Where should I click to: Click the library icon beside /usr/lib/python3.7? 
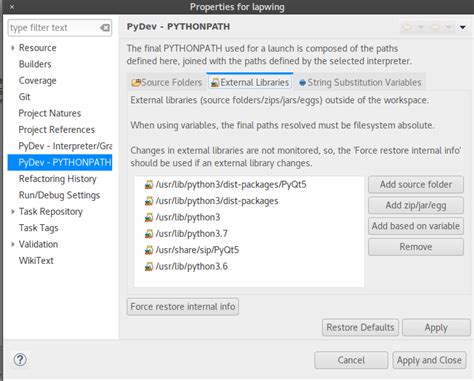(149, 234)
